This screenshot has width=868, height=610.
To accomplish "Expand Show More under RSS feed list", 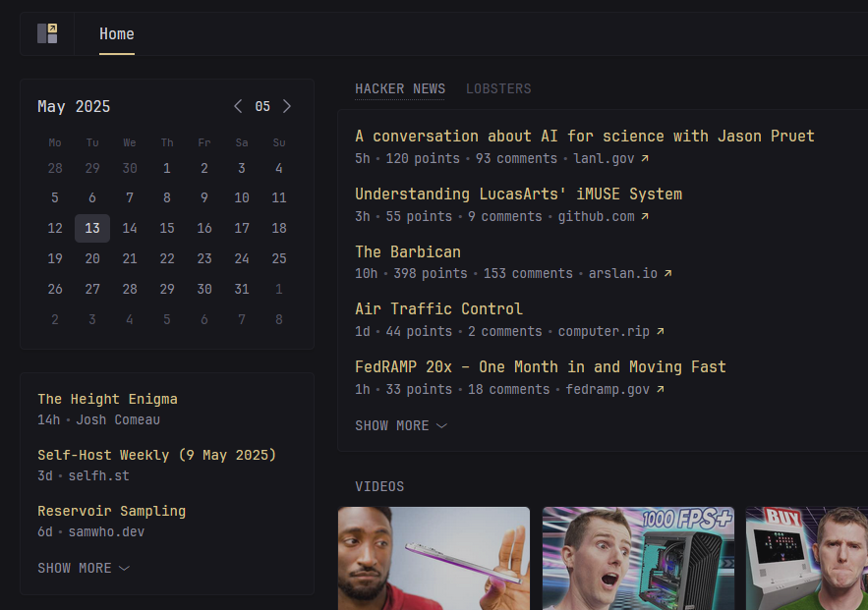I will (84, 568).
